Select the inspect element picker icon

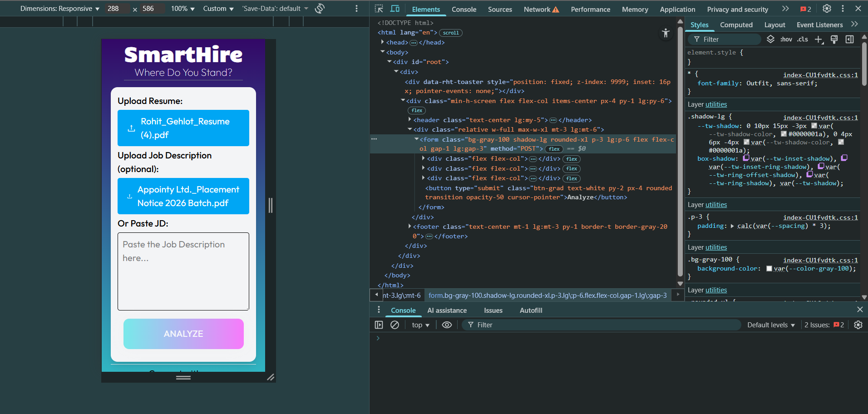tap(379, 9)
